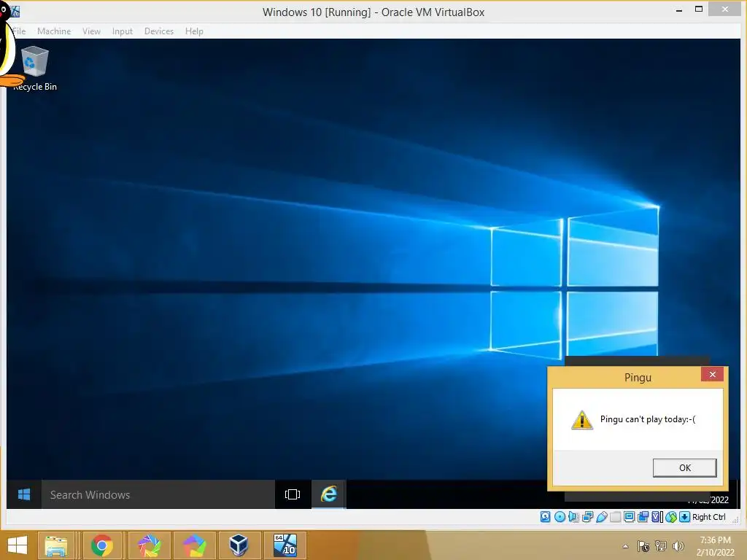Click the recording indicator icon
Image resolution: width=747 pixels, height=560 pixels.
[x=643, y=517]
